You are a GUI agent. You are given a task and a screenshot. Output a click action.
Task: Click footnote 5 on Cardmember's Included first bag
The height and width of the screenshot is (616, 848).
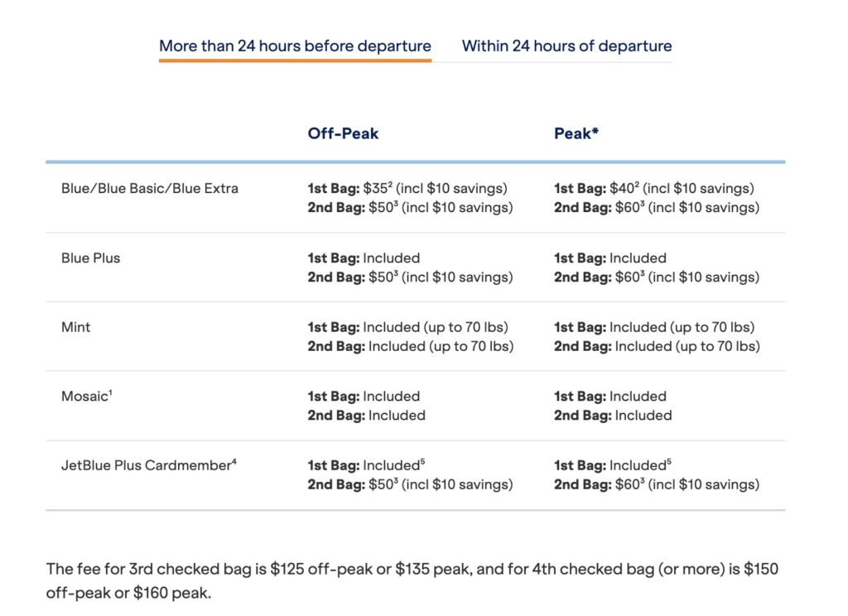click(422, 461)
